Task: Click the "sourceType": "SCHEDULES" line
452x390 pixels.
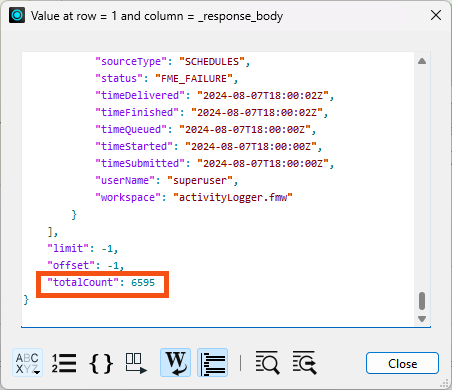Action: point(172,62)
